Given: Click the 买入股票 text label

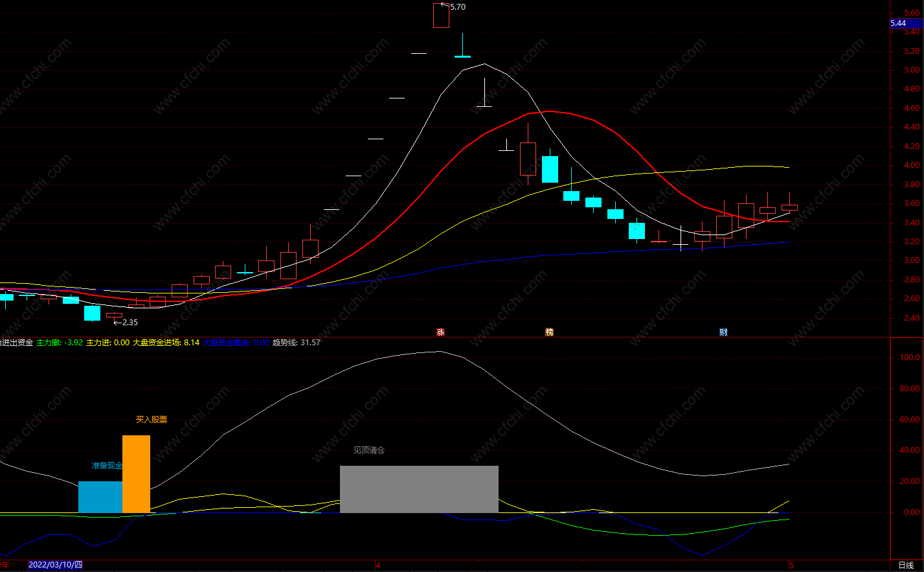Looking at the screenshot, I should (x=152, y=420).
